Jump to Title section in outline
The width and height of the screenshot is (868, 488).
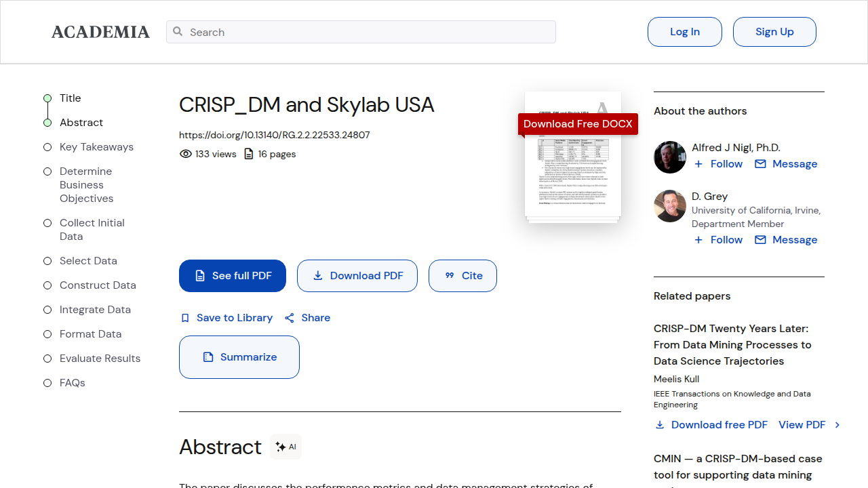click(x=71, y=98)
